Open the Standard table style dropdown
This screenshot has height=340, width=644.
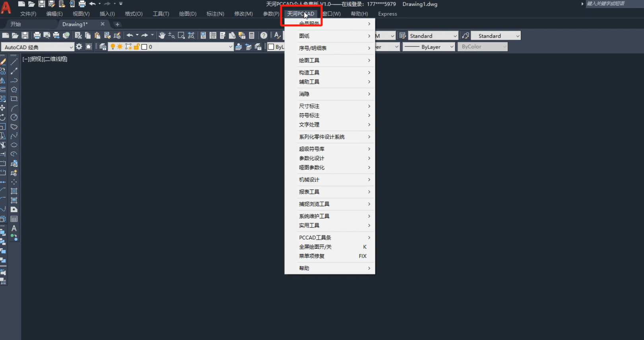[433, 36]
